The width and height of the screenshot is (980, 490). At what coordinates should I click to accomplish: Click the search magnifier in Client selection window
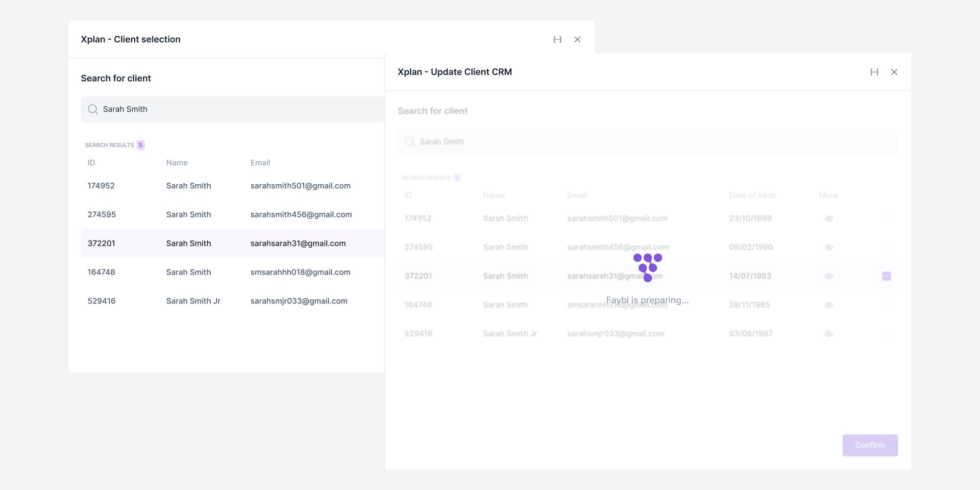pos(93,109)
